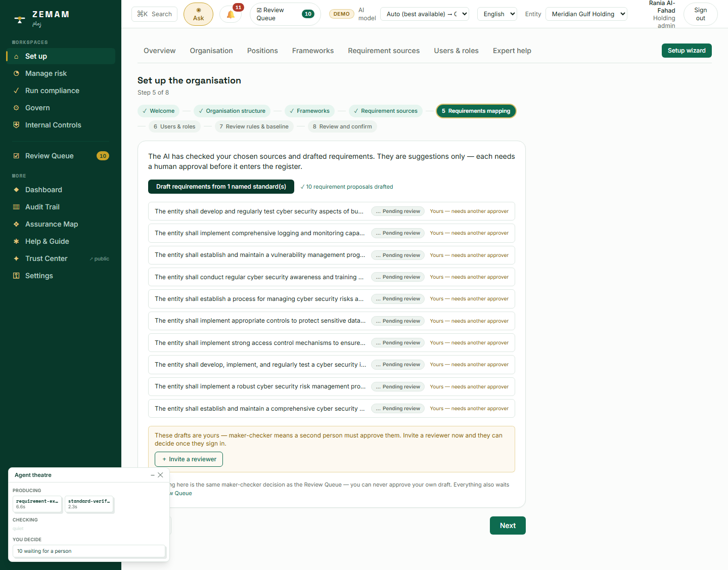Open the AI model dropdown

pos(425,14)
